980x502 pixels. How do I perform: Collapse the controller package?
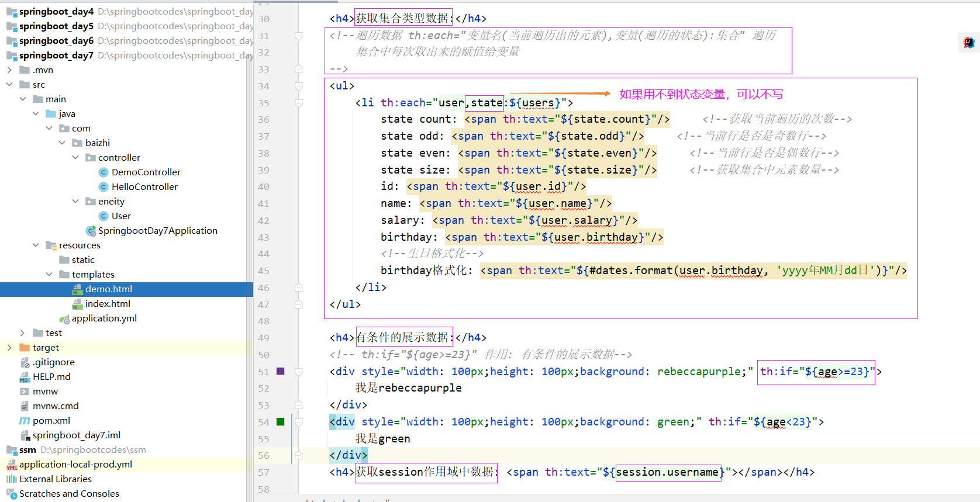pyautogui.click(x=75, y=157)
